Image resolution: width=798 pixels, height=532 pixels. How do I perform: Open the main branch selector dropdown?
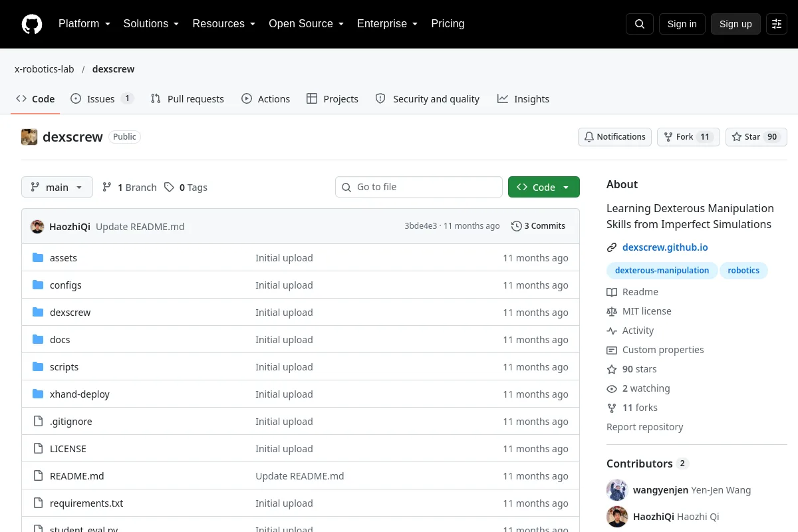[x=57, y=187]
